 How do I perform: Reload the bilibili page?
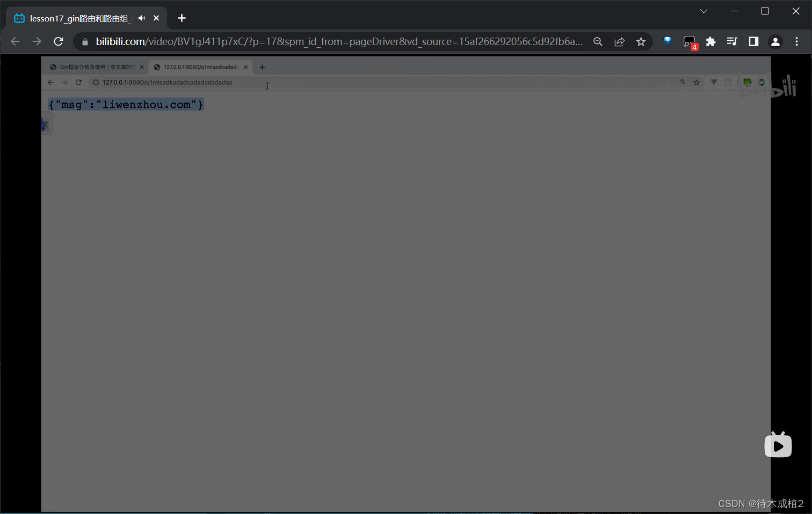(x=59, y=42)
